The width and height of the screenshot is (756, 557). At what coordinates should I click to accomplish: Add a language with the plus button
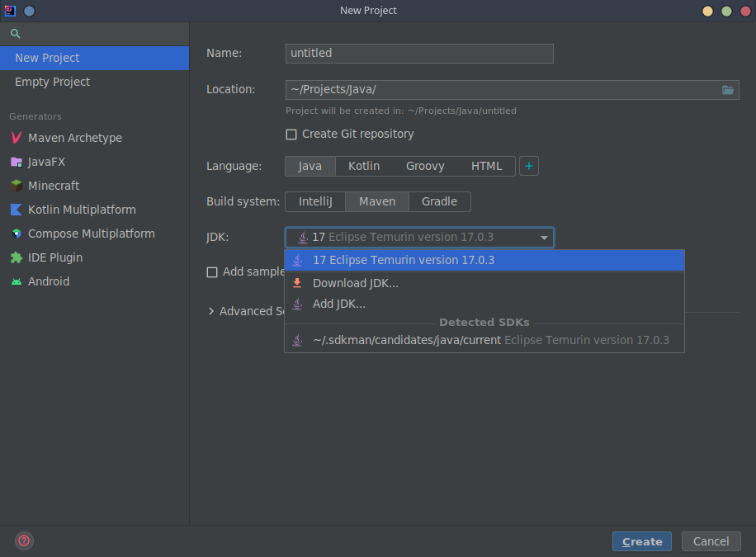(x=529, y=166)
